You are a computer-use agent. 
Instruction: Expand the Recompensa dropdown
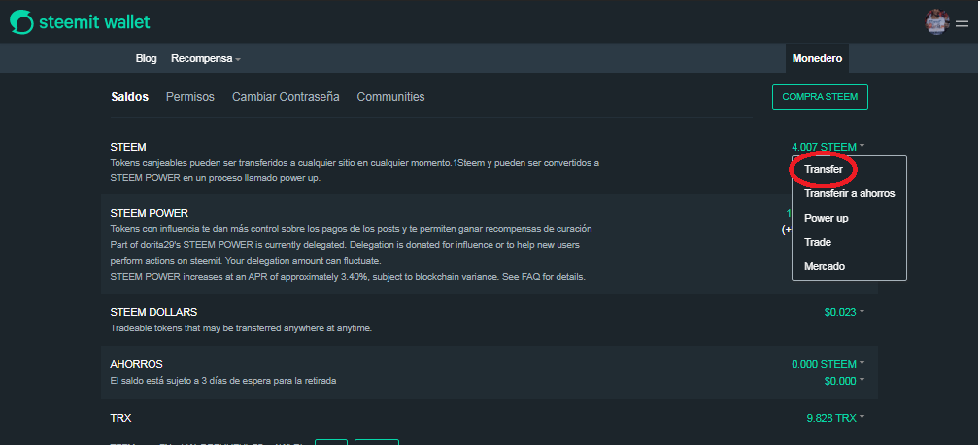point(206,58)
